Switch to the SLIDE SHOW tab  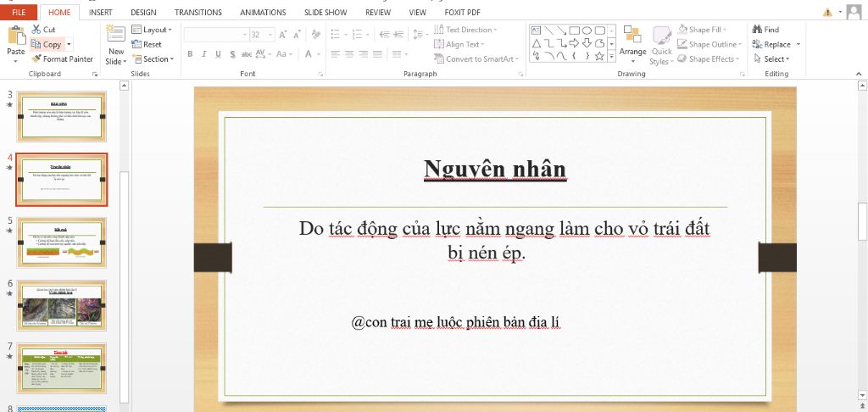click(x=325, y=12)
